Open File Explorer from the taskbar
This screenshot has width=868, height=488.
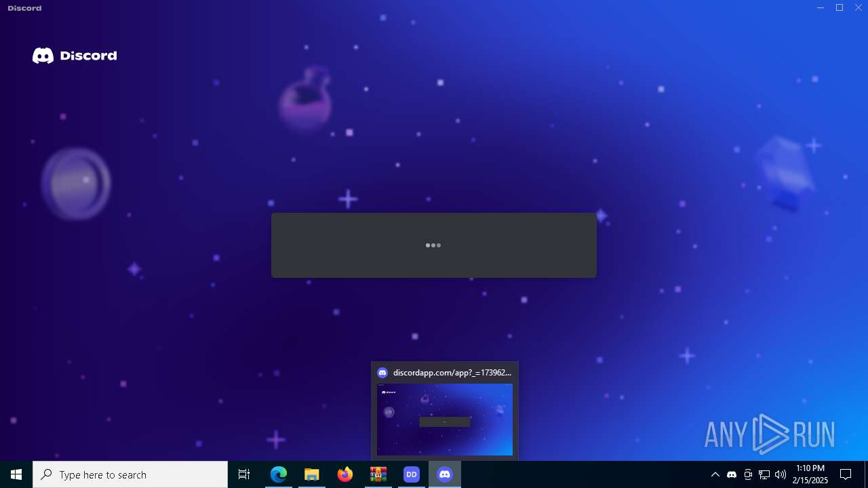click(312, 474)
